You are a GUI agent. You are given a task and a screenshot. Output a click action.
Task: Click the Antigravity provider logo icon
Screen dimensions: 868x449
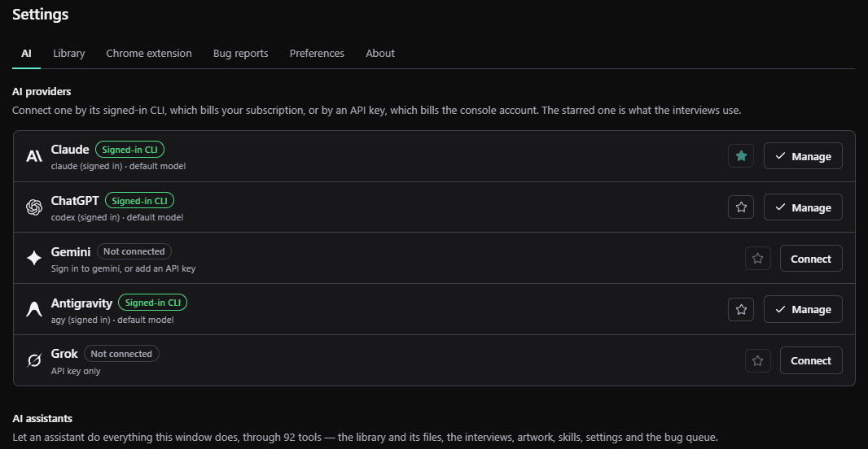click(x=34, y=309)
